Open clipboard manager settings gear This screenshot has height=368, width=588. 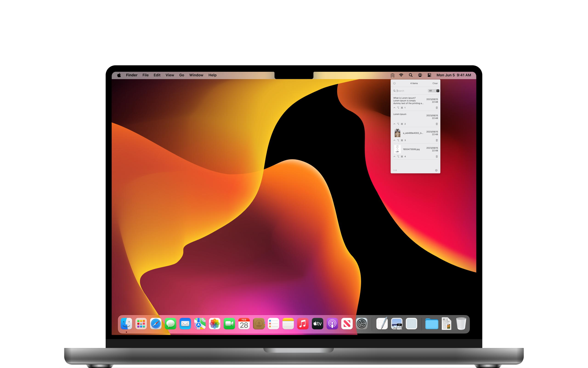[x=436, y=170]
